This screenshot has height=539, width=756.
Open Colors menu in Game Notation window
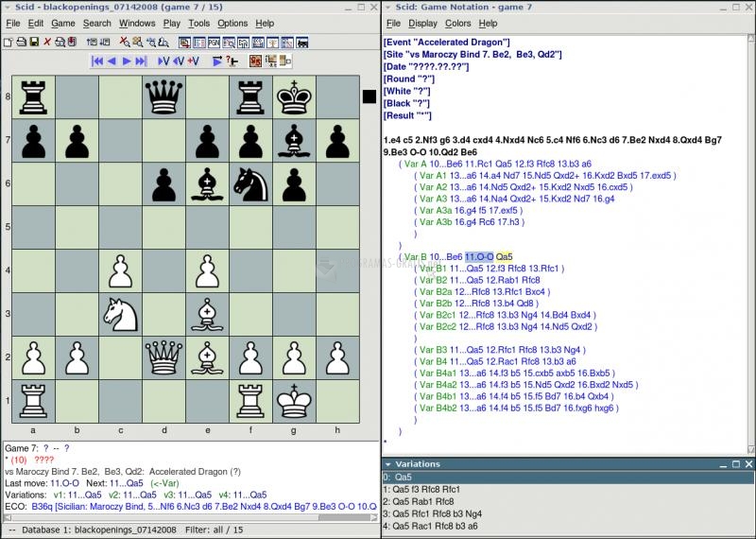point(458,23)
